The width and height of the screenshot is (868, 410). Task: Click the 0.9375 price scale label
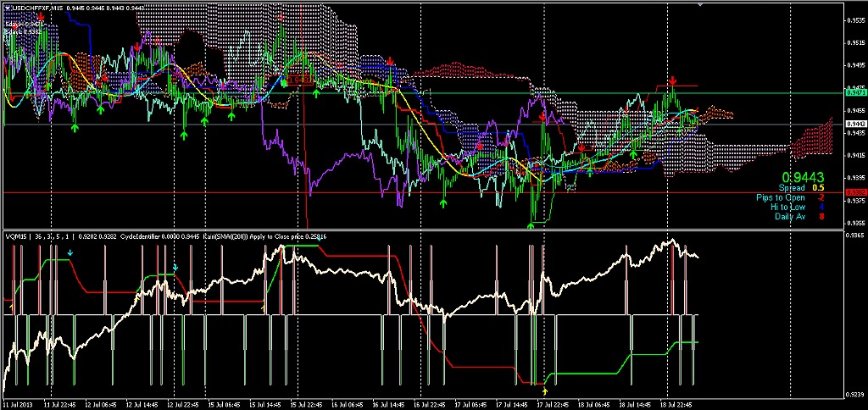click(x=854, y=201)
